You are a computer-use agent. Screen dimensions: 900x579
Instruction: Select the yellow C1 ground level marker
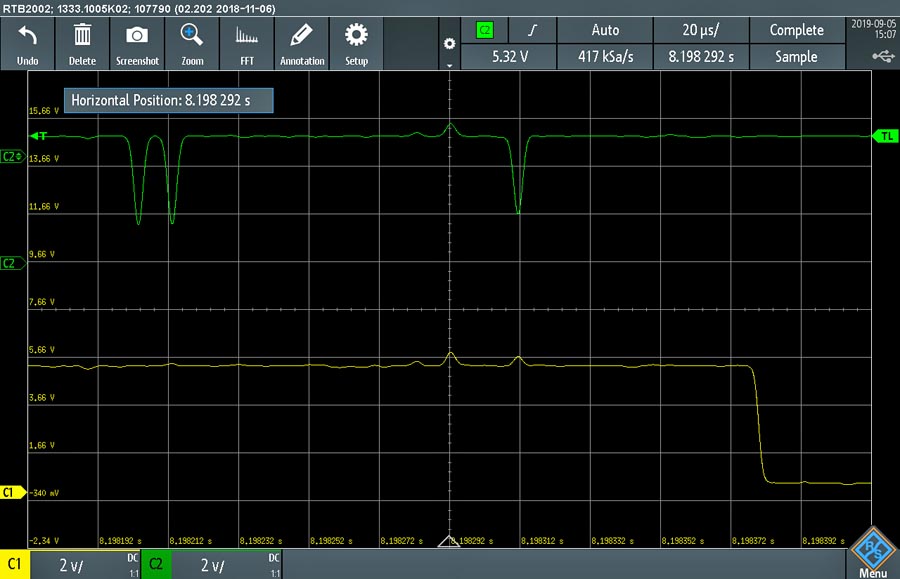[13, 492]
